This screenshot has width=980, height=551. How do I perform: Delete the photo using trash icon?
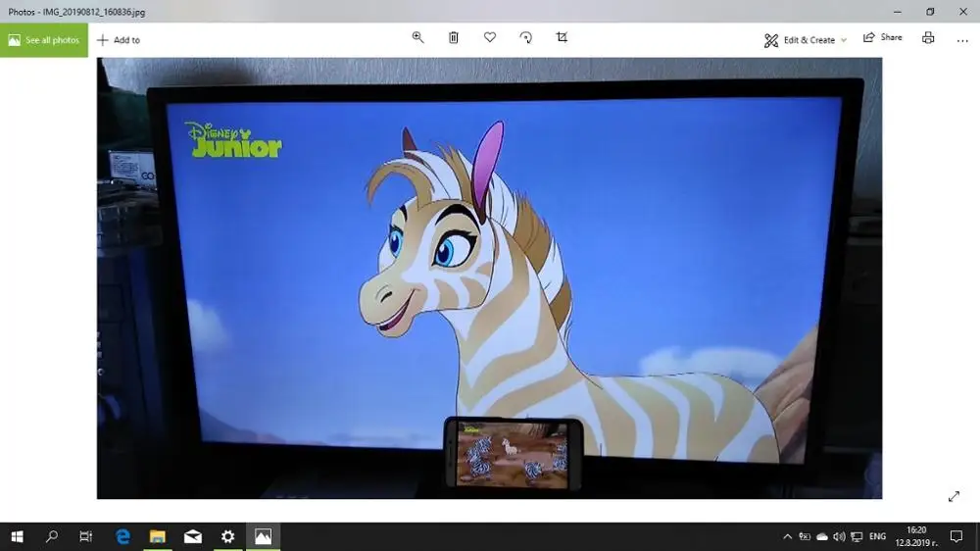tap(454, 37)
